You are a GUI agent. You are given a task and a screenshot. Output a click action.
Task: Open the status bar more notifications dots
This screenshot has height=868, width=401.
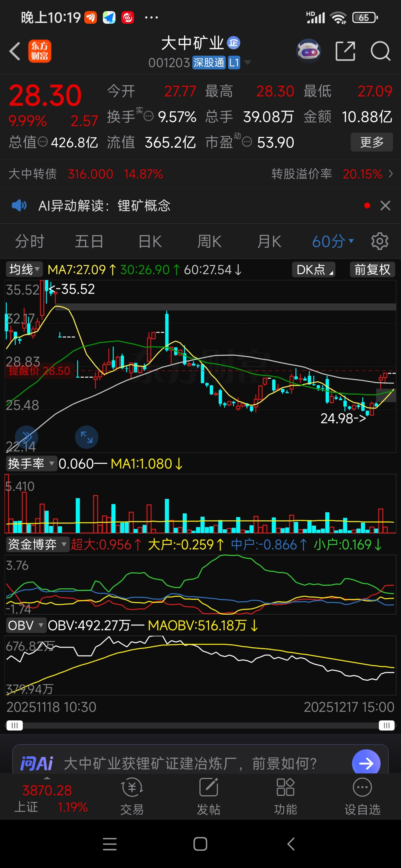pos(151,17)
